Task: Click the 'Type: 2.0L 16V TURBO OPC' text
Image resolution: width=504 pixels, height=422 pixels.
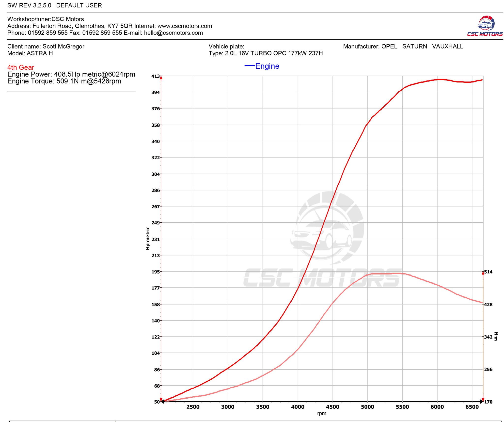Action: (x=266, y=53)
